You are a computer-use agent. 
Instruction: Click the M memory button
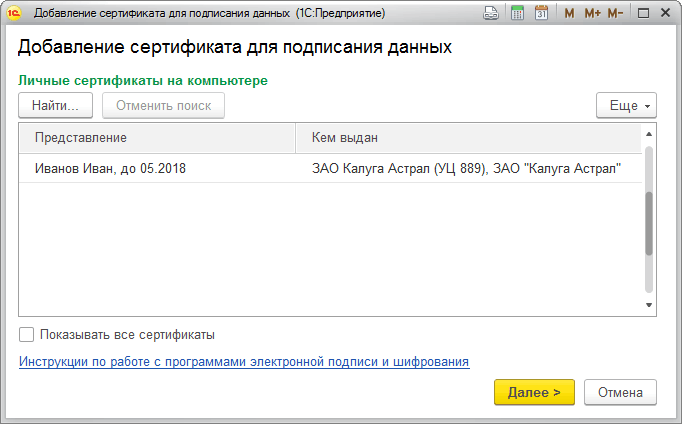[x=569, y=14]
